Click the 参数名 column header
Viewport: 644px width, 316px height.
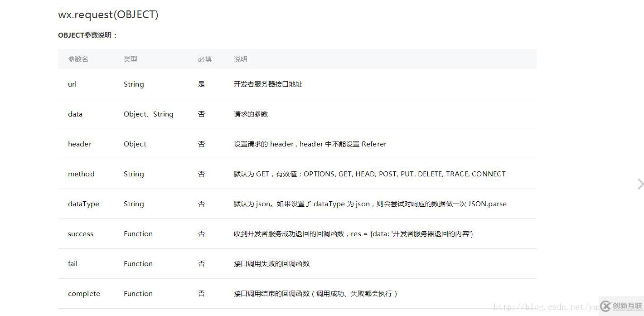77,59
